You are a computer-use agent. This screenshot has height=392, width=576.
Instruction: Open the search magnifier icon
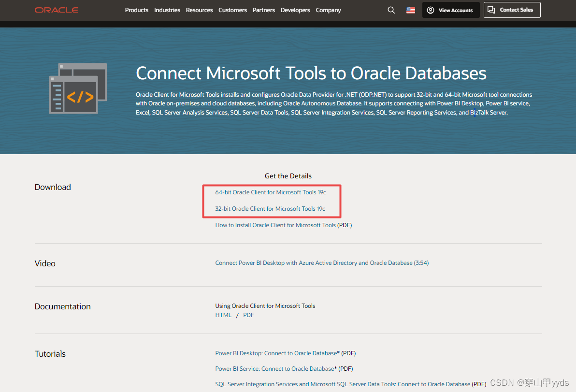pos(391,10)
